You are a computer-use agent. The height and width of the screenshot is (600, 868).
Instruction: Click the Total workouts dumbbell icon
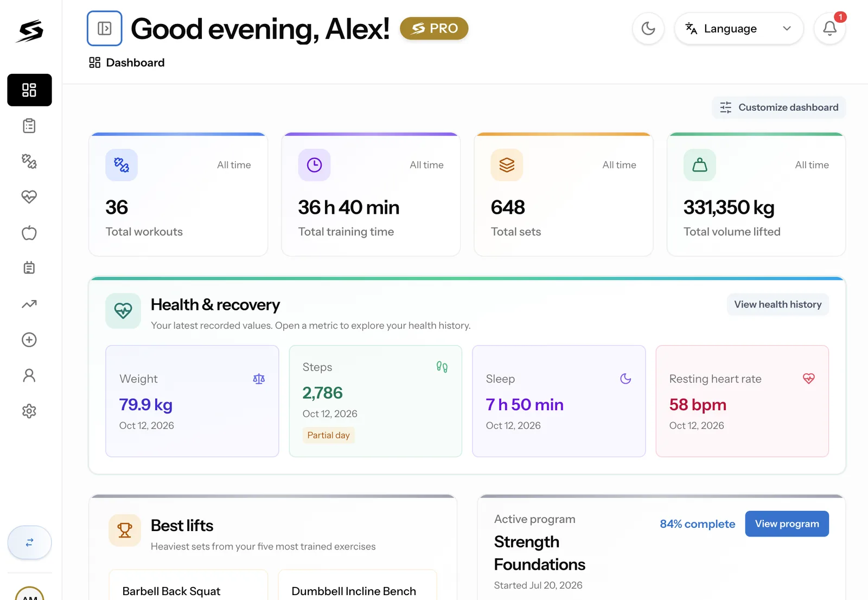click(122, 165)
